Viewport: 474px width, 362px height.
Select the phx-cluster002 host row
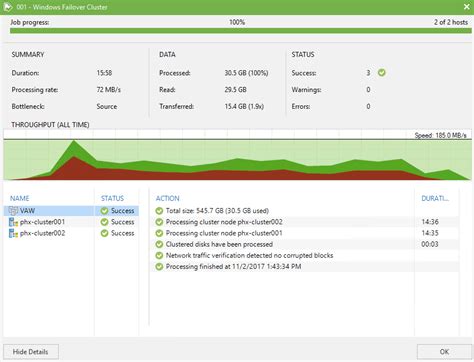coord(71,233)
